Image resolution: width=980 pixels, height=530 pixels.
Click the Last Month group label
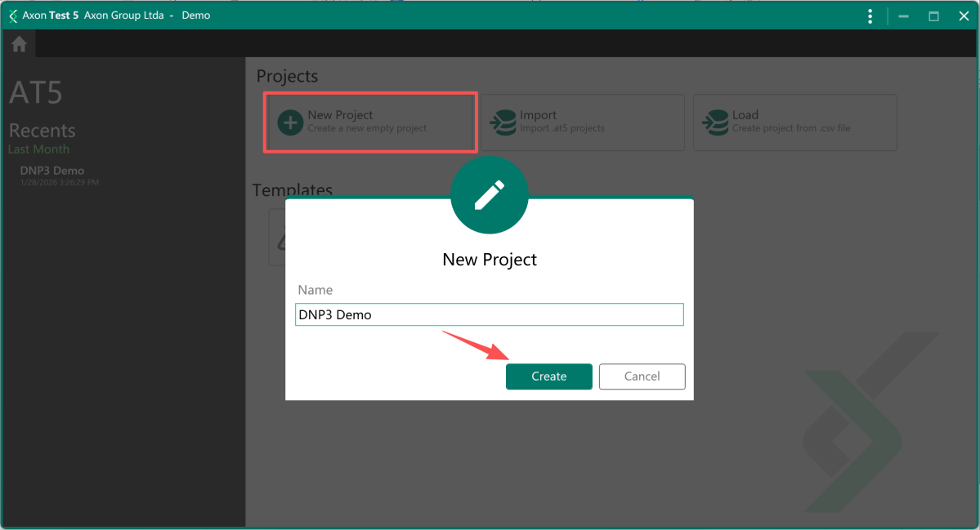coord(38,149)
